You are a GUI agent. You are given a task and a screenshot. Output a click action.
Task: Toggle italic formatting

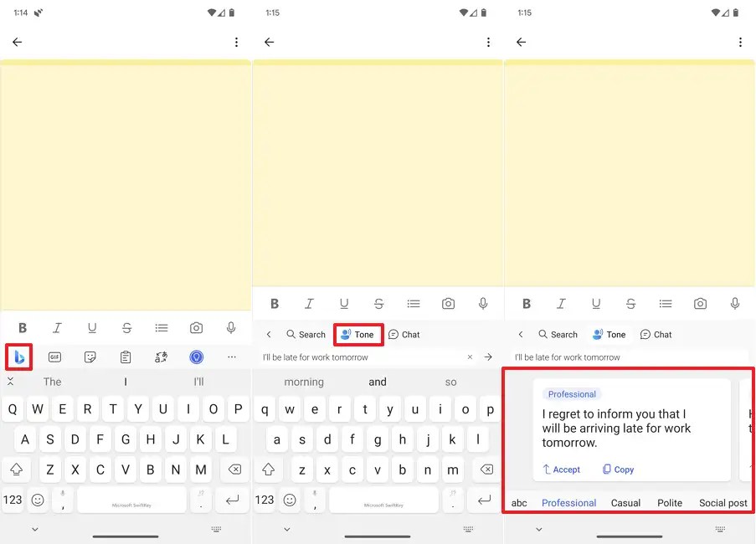(57, 327)
